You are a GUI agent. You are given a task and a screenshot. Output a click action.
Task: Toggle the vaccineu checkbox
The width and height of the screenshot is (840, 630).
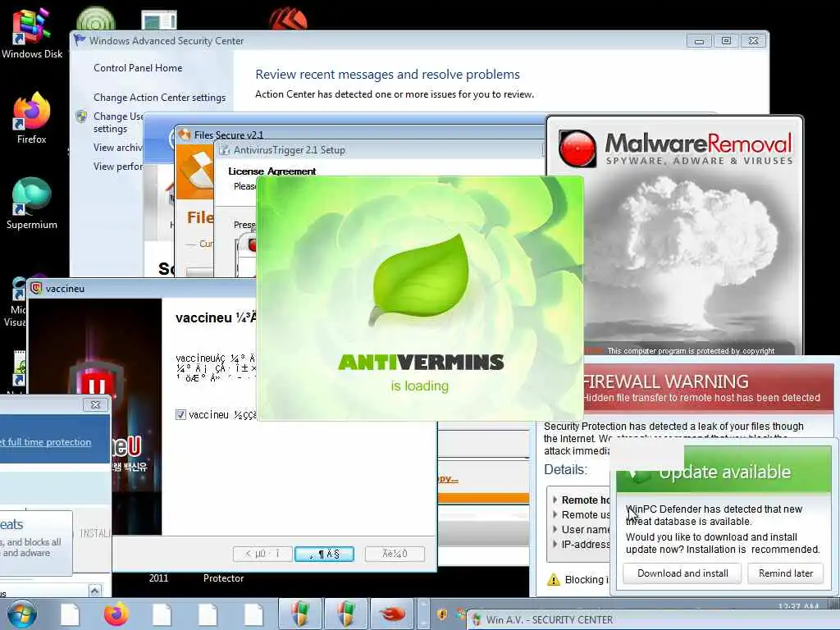pos(181,414)
